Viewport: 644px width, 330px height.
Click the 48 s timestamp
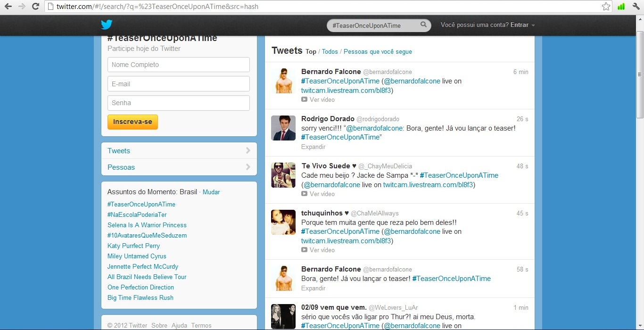(x=522, y=166)
